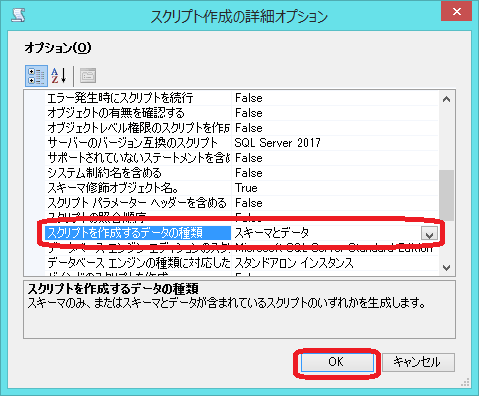Click False value for スクリプト パラメーター ヘッダーを含める
This screenshot has width=479, height=396.
click(249, 203)
